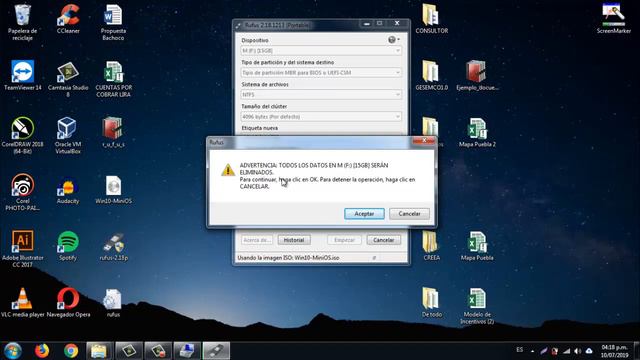Click Cancelar button in the main Rufus window
Screen dimensions: 640x360
click(x=383, y=240)
